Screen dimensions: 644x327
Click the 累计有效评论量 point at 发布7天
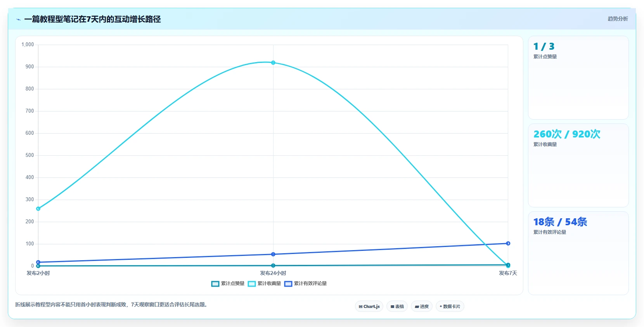point(508,244)
